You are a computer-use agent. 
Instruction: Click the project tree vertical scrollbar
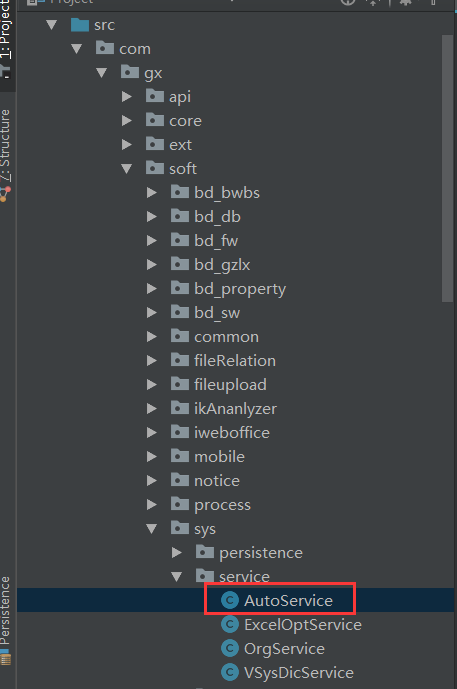447,168
